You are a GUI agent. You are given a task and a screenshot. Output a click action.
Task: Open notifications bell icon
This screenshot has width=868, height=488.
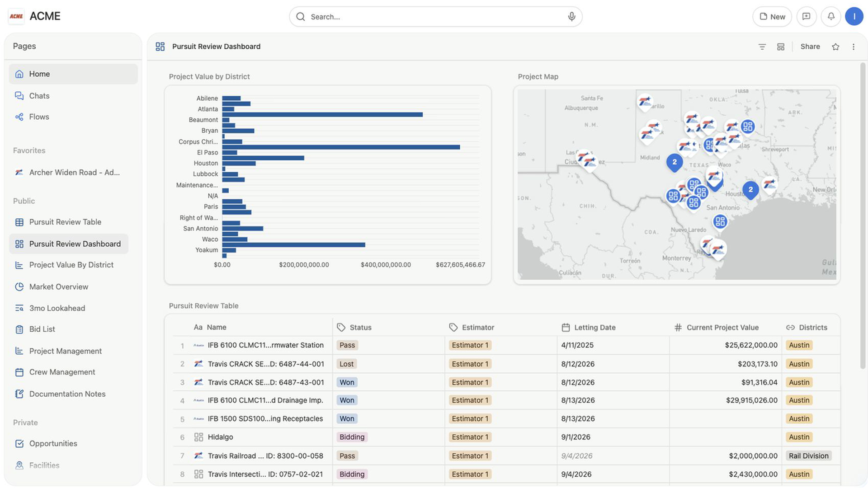coord(831,17)
